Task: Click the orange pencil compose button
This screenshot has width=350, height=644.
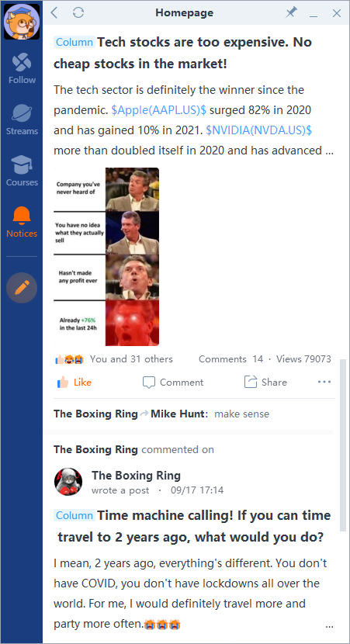Action: (22, 288)
